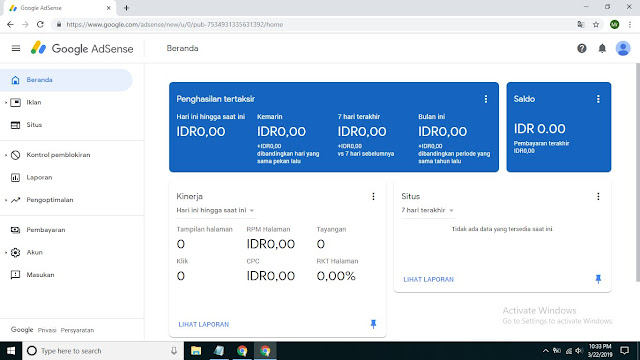Viewport: 640px width, 360px height.
Task: Go back in browser
Action: click(10, 24)
